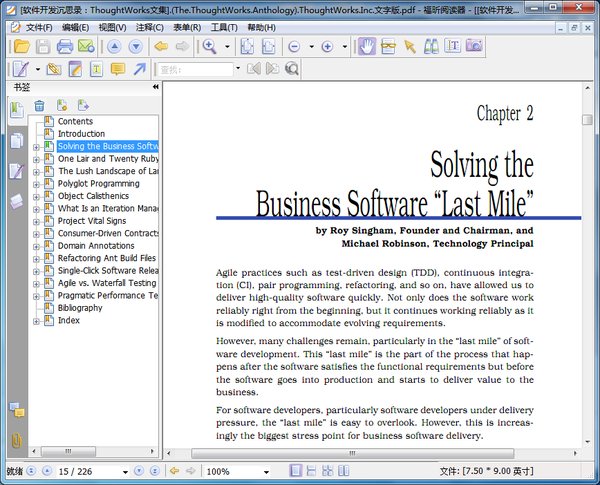Image resolution: width=600 pixels, height=485 pixels.
Task: Click the Snapshot camera tool
Action: point(474,46)
